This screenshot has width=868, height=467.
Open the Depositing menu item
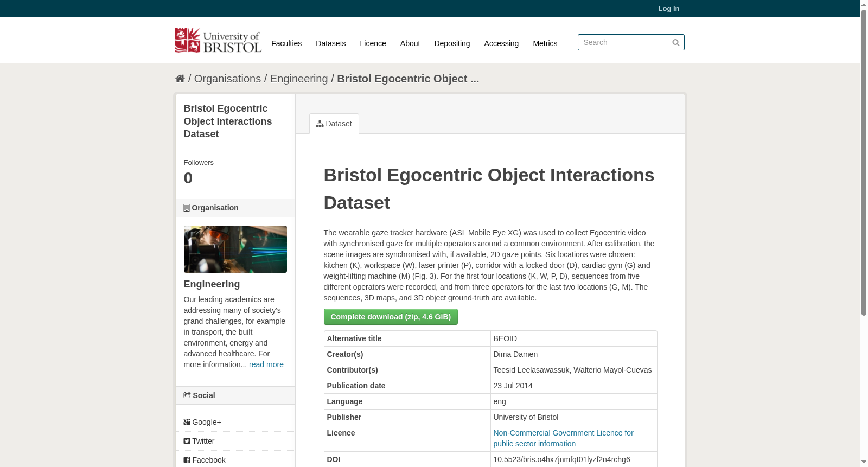[452, 43]
